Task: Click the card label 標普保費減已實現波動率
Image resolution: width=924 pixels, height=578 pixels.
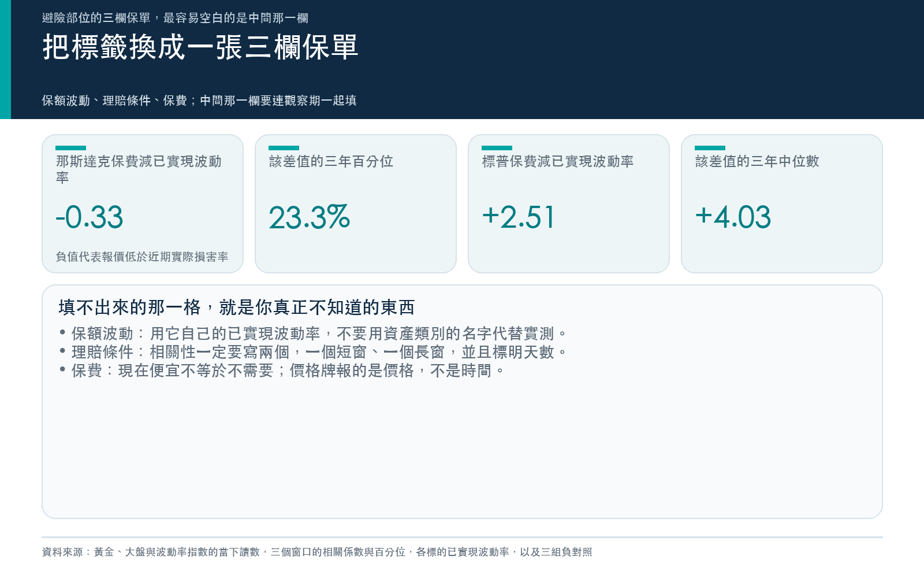Action: click(558, 161)
